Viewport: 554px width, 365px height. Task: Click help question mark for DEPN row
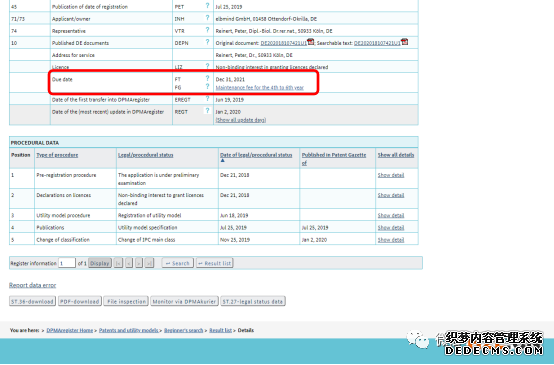click(x=207, y=42)
